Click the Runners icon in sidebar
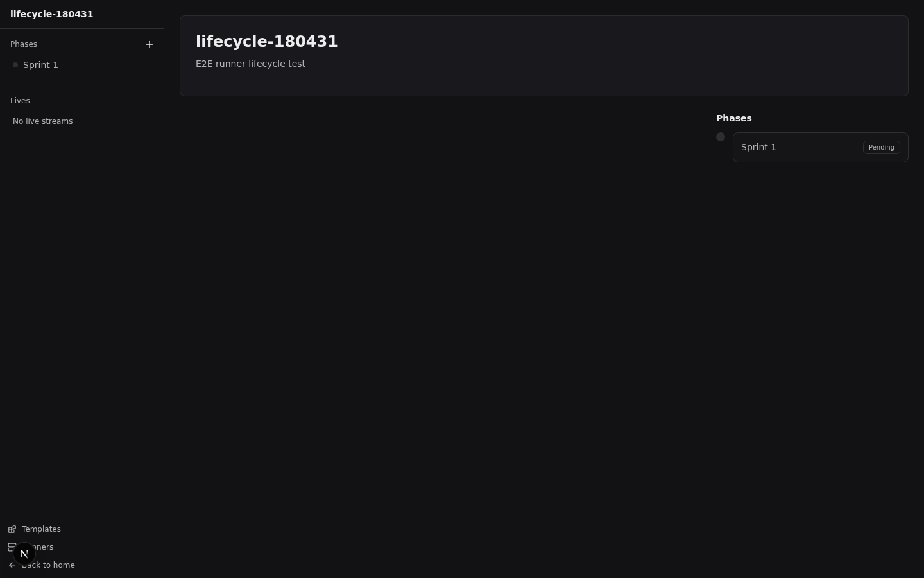Image resolution: width=924 pixels, height=578 pixels. 10,547
